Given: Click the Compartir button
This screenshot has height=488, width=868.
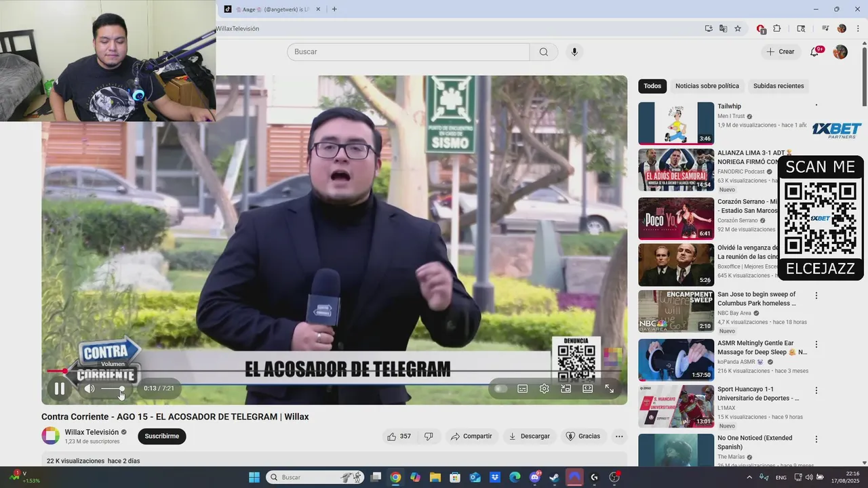Looking at the screenshot, I should [471, 436].
